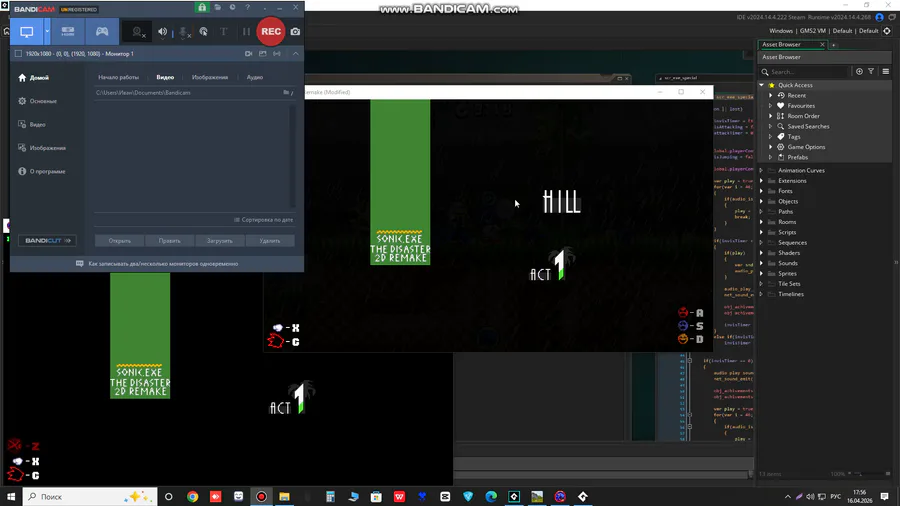This screenshot has height=506, width=900.
Task: Open screen mode dropdown arrow in Bandicam
Action: (x=47, y=32)
